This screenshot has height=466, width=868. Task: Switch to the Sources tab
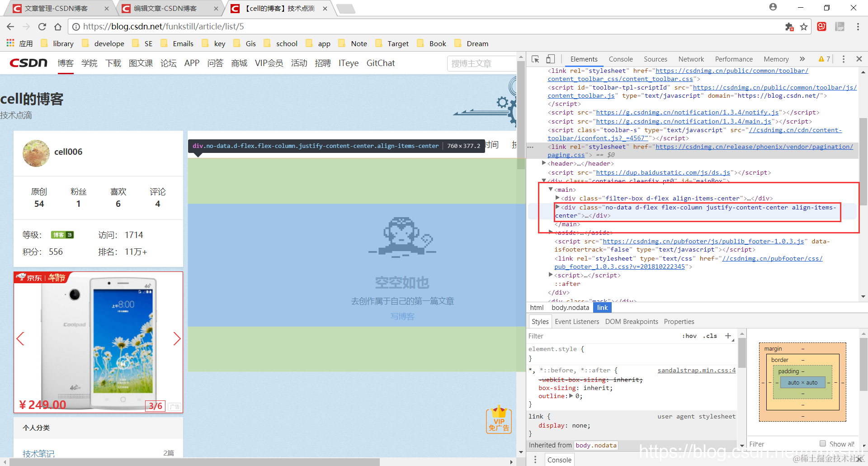(x=656, y=59)
